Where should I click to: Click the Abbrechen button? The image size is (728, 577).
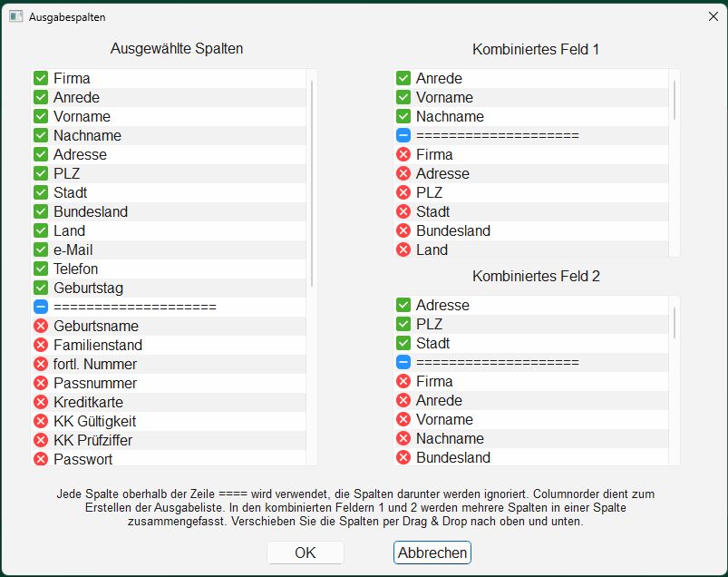coord(432,553)
